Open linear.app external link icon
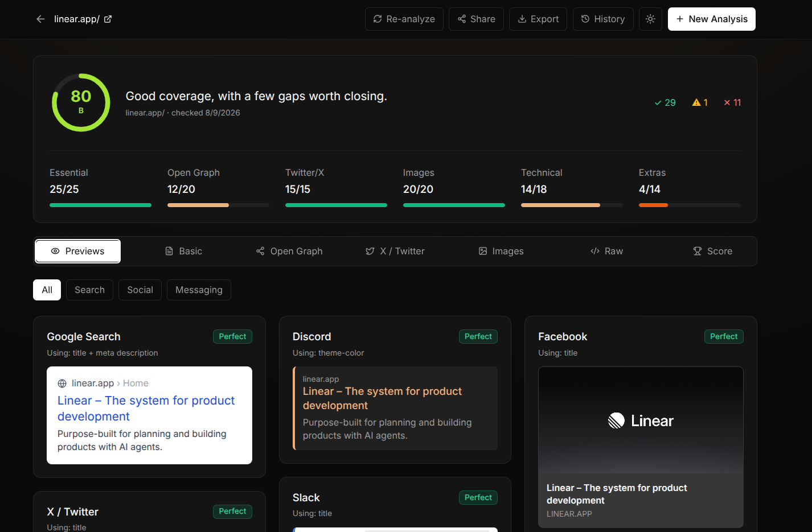 click(x=108, y=19)
